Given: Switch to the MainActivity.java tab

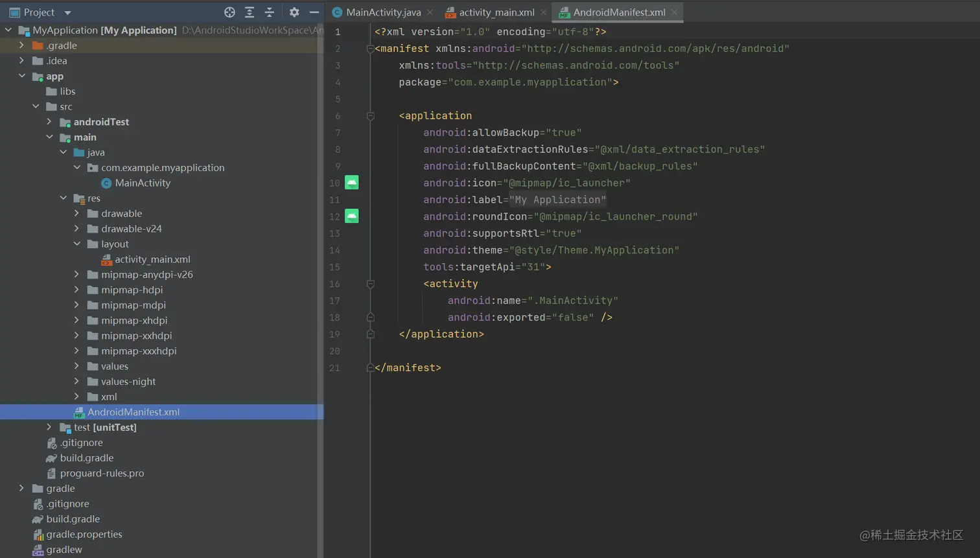Looking at the screenshot, I should point(383,12).
